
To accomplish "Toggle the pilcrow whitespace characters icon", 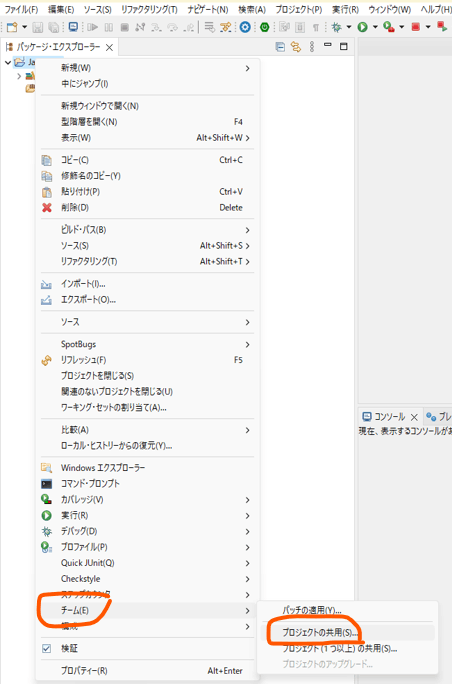I will [315, 27].
